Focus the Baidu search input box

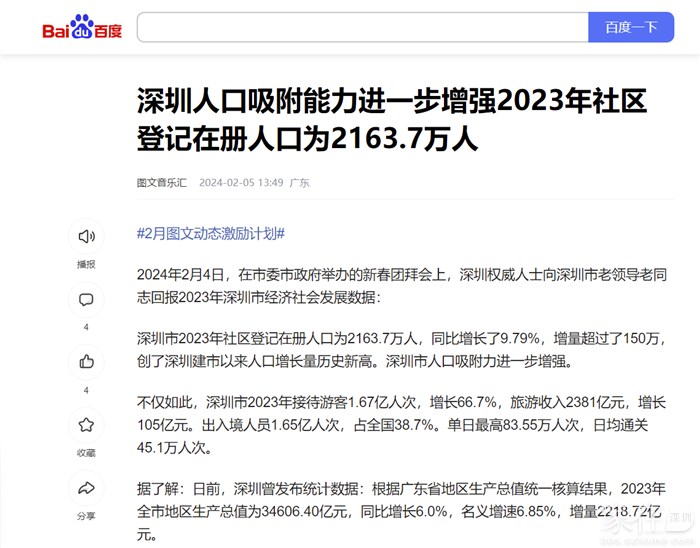tap(362, 27)
